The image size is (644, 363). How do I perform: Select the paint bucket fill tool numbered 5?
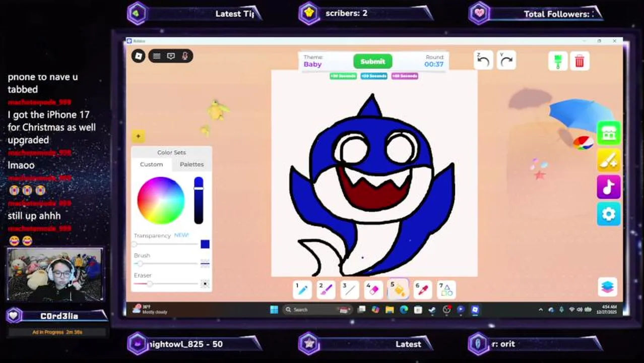tap(398, 289)
